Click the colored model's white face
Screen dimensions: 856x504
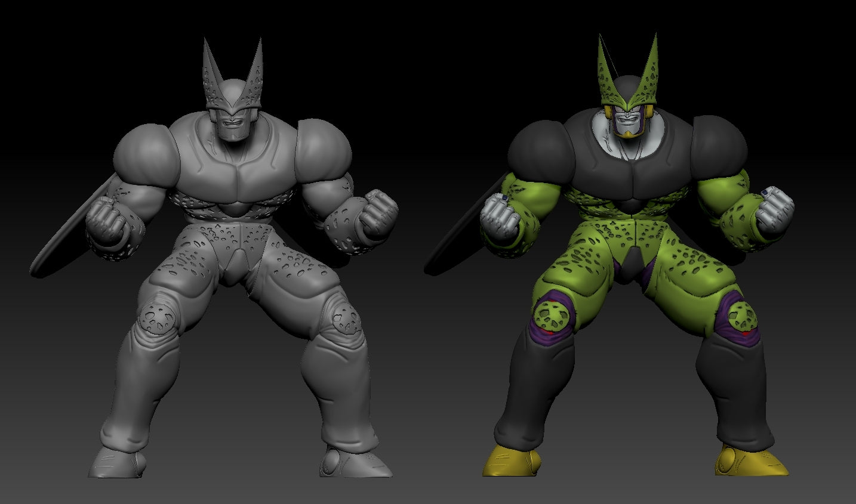tap(628, 122)
